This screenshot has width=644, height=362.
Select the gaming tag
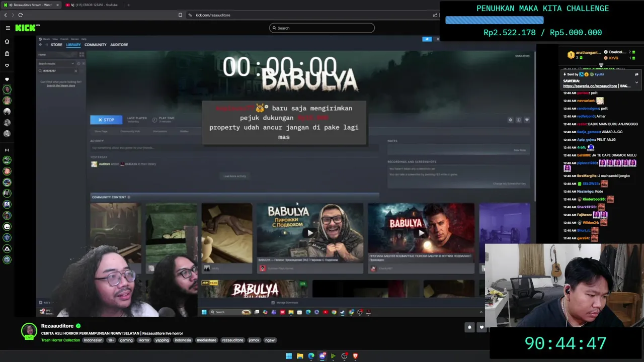(x=126, y=340)
